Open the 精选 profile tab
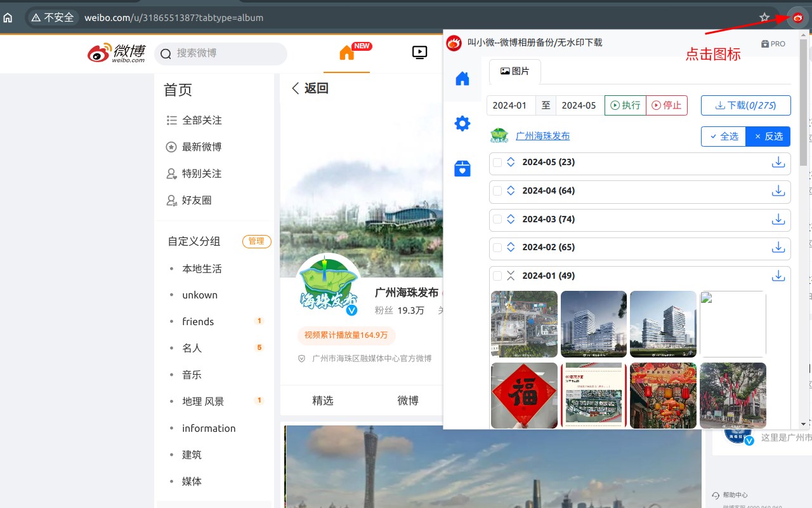This screenshot has width=812, height=508. click(323, 401)
